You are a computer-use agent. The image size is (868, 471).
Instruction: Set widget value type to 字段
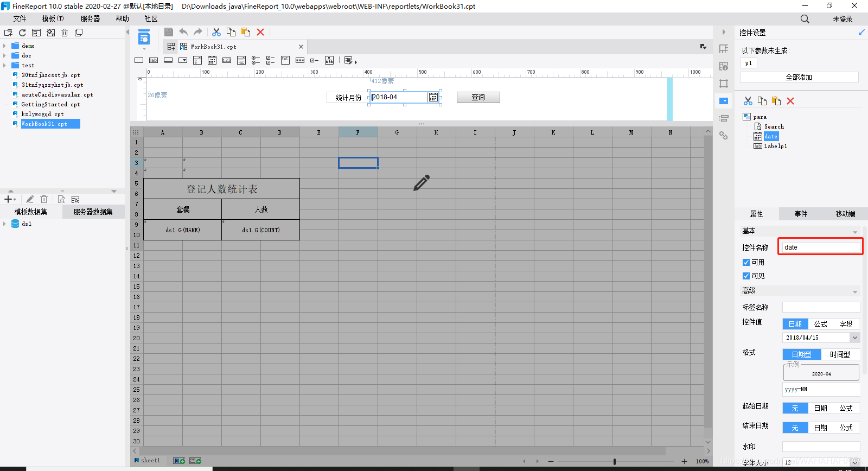[x=846, y=324]
